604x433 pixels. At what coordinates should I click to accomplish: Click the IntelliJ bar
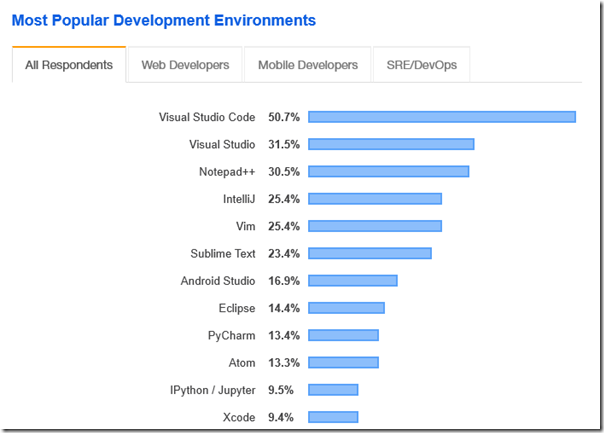375,199
